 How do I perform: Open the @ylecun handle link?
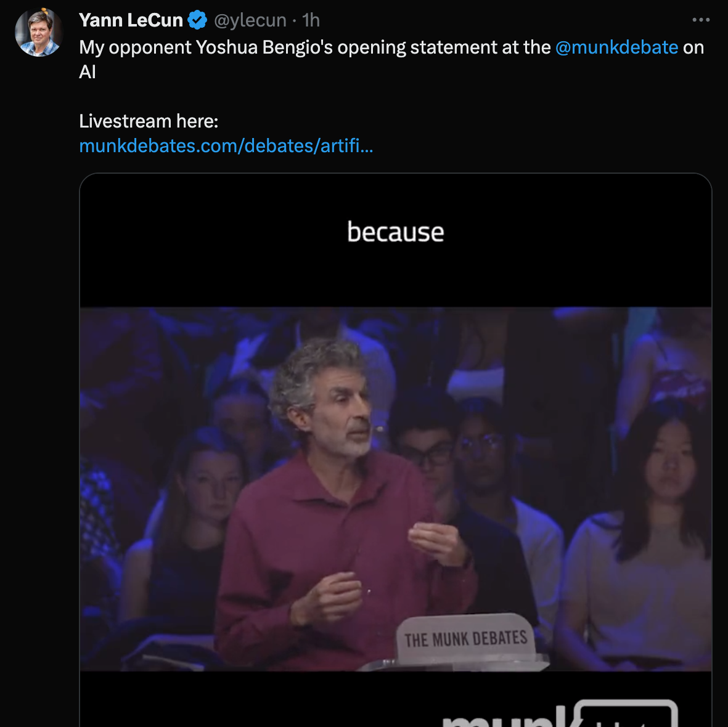[x=250, y=20]
